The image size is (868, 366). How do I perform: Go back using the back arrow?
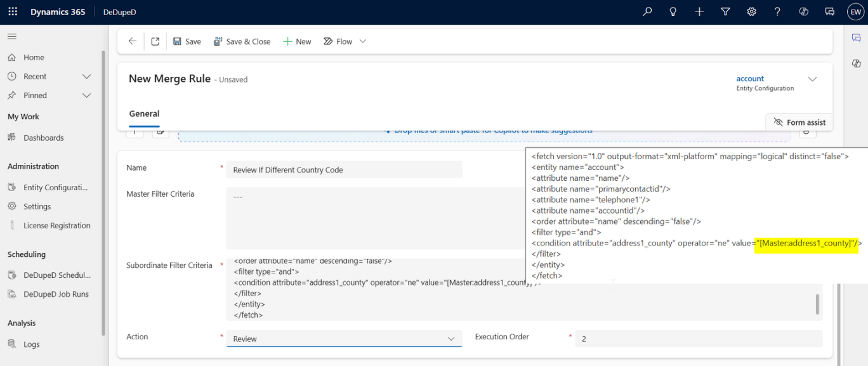pos(132,41)
